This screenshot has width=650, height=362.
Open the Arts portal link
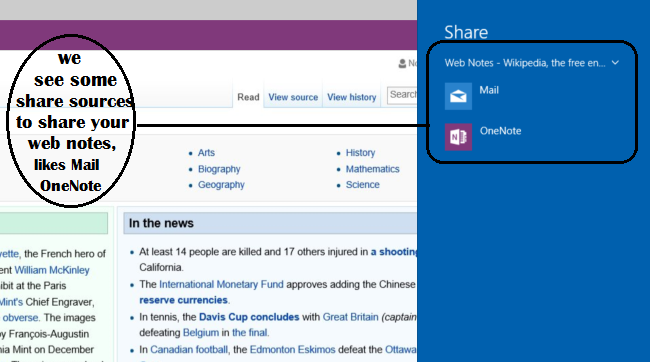(x=206, y=153)
